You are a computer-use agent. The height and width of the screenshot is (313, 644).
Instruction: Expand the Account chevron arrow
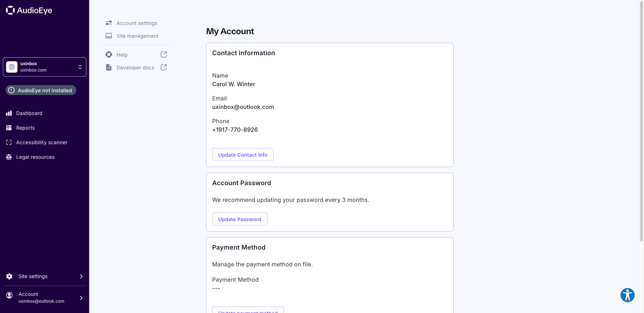(81, 298)
